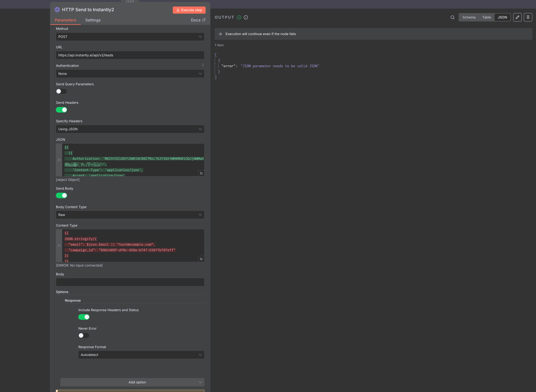Expand the Content Type expression editor
The height and width of the screenshot is (392, 536).
(x=201, y=259)
